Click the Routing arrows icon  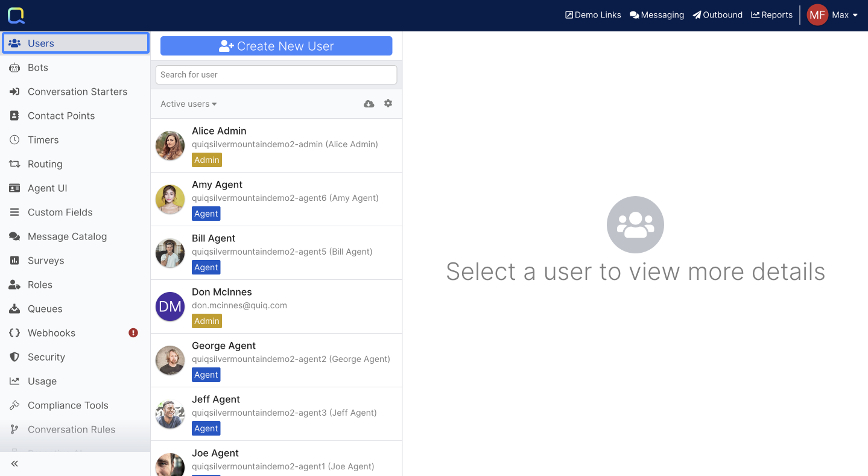pyautogui.click(x=14, y=164)
